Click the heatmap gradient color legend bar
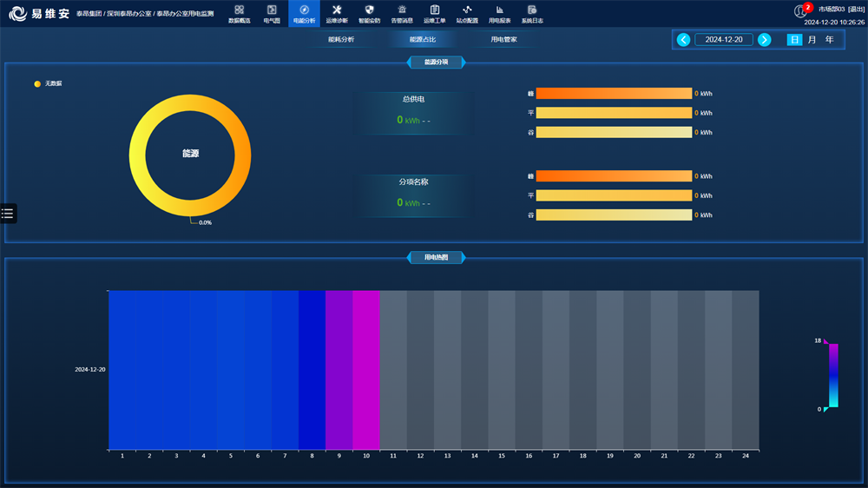 click(x=833, y=376)
